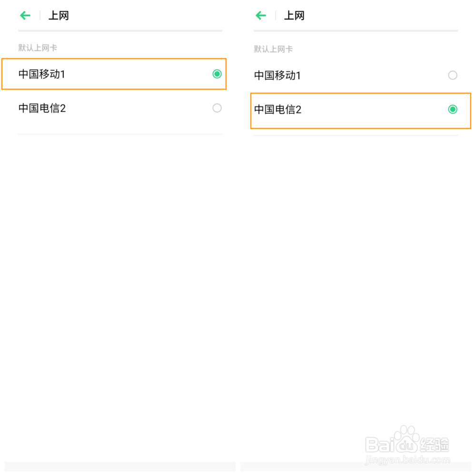The height and width of the screenshot is (476, 476).
Task: Tap the 中国电信2 label text in right screen
Action: [x=278, y=109]
